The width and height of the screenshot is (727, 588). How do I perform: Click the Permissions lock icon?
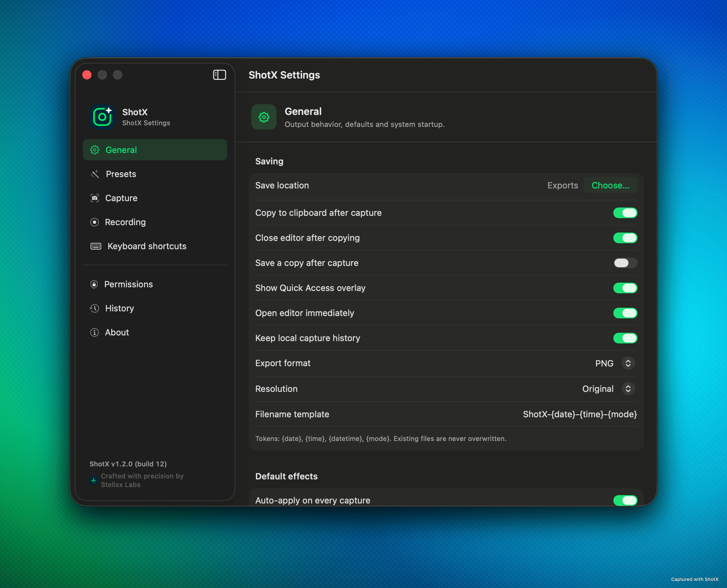94,284
